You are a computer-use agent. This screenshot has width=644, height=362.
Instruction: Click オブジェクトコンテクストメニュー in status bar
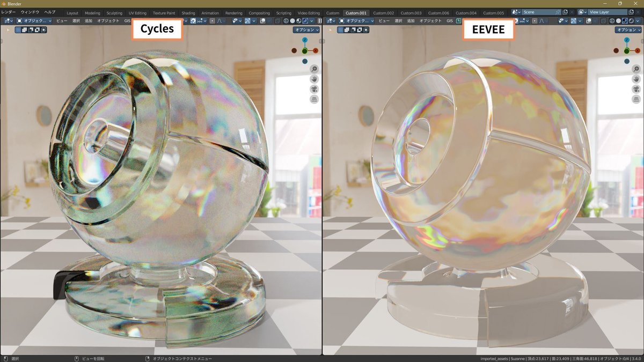[x=182, y=358]
